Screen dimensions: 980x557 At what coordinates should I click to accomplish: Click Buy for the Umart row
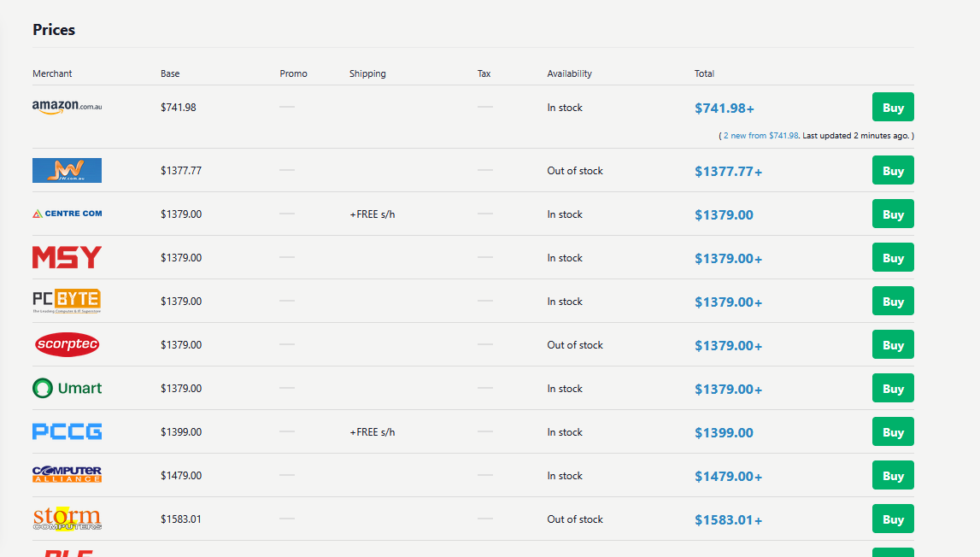[893, 388]
